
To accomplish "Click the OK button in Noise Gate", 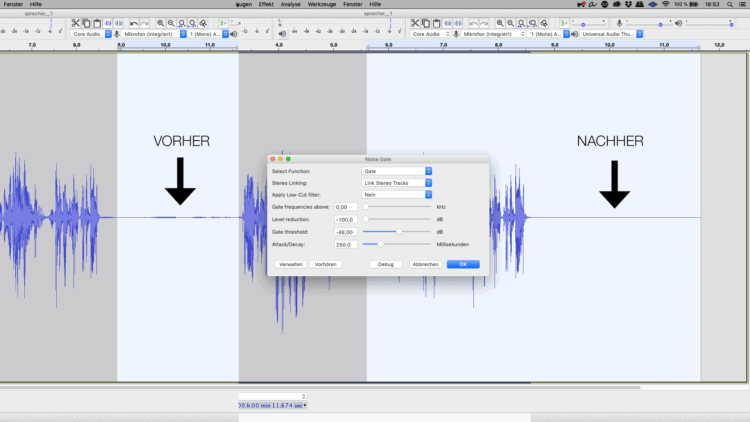I will [x=463, y=264].
